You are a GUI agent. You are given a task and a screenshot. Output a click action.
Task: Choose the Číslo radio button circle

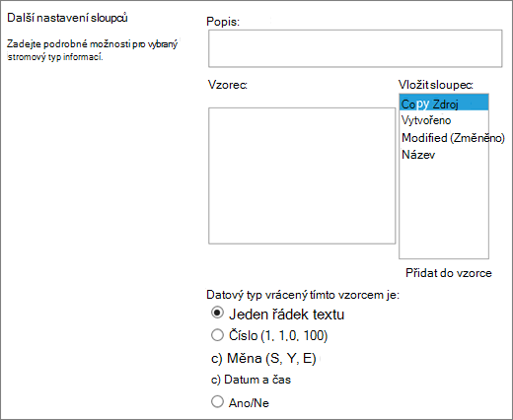point(217,335)
